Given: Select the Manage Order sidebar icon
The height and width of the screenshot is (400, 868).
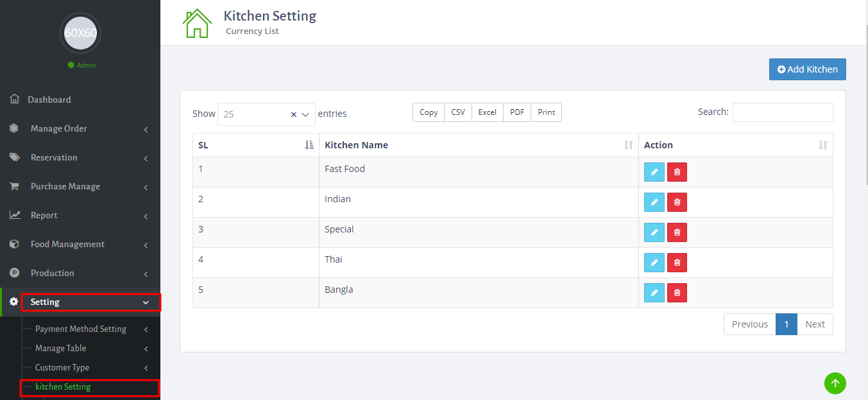Looking at the screenshot, I should tap(14, 128).
